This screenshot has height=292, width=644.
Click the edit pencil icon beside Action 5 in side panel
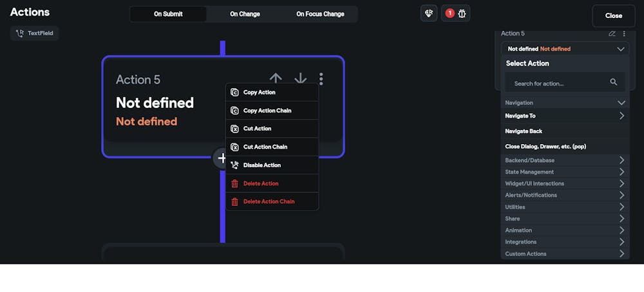tap(612, 33)
